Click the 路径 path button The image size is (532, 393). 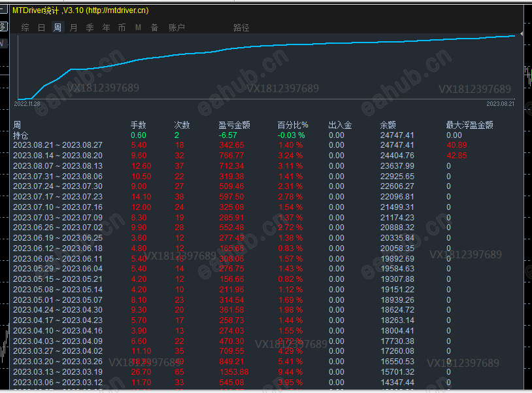241,27
